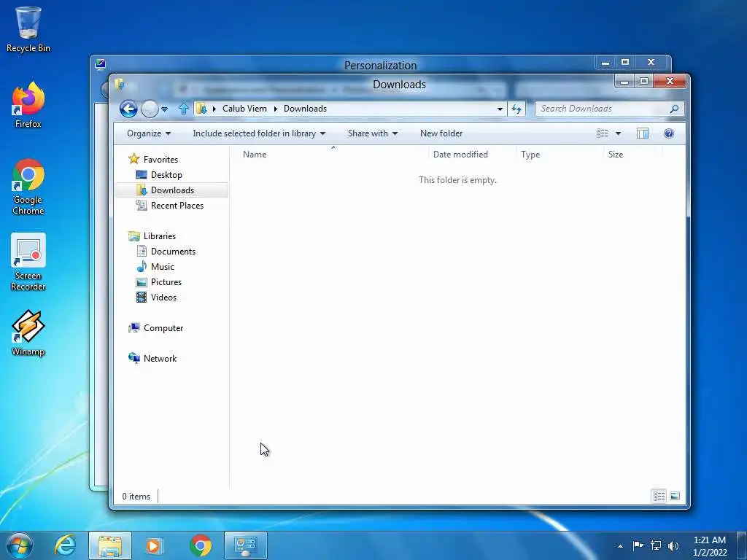Viewport: 747px width, 560px height.
Task: Open Google Chrome from taskbar
Action: [x=201, y=545]
